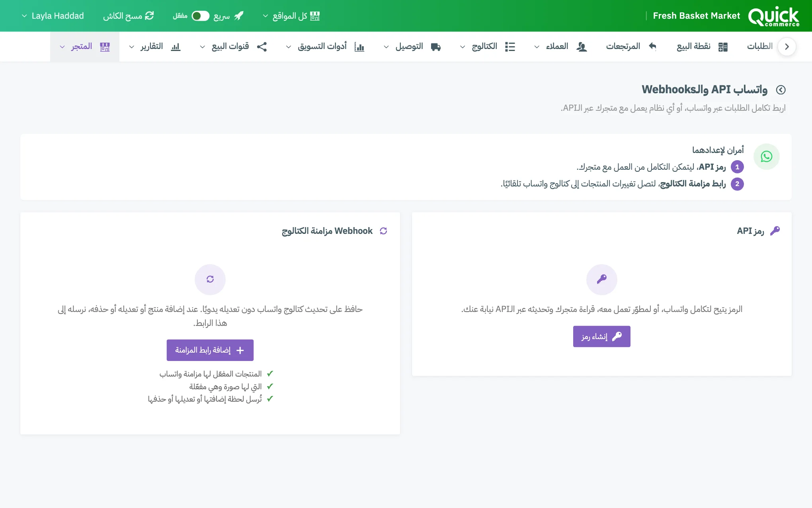Expand the العملاء menu chevron
The height and width of the screenshot is (508, 812).
[537, 47]
